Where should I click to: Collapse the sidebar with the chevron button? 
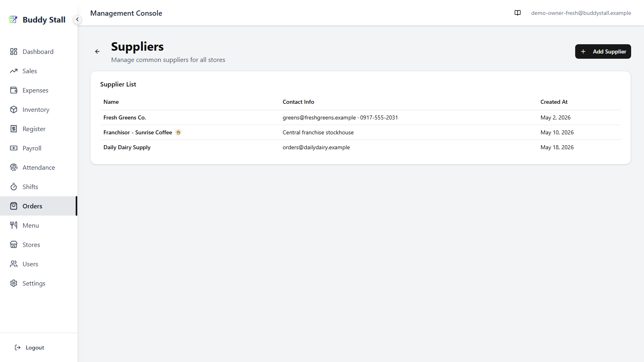(77, 19)
